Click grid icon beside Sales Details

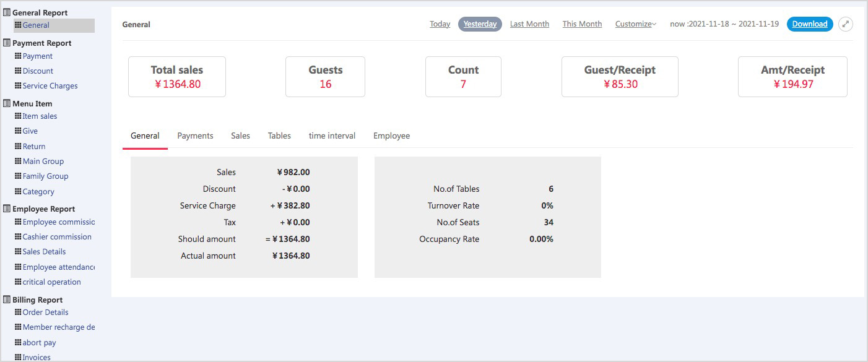click(x=18, y=252)
